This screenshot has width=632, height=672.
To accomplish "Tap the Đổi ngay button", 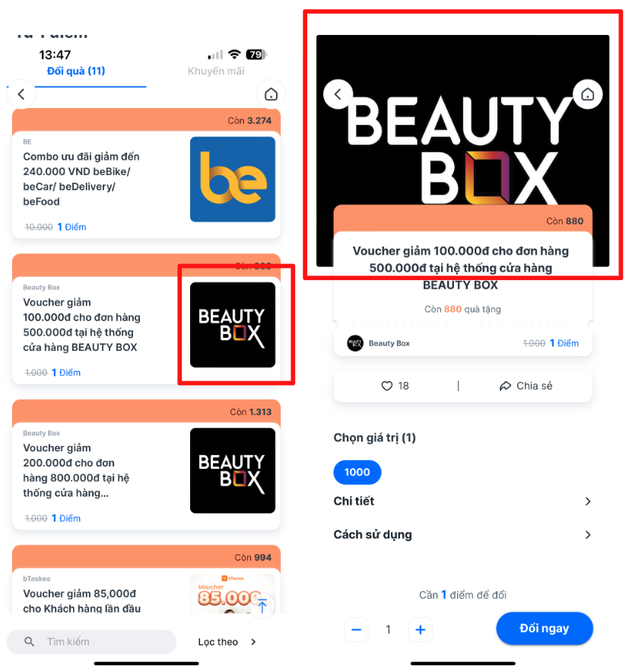I will pyautogui.click(x=545, y=629).
